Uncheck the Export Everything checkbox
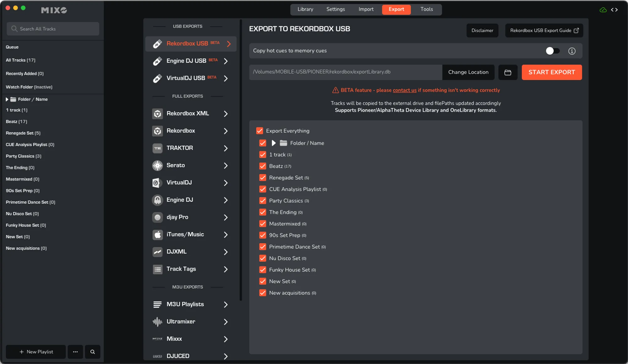Image resolution: width=628 pixels, height=364 pixels. pos(260,131)
